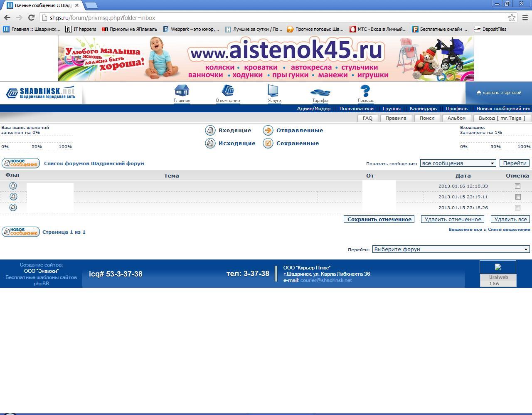The image size is (532, 415).
Task: Click Бесплатные шаблоны сайтов phpBB link
Action: point(41,280)
